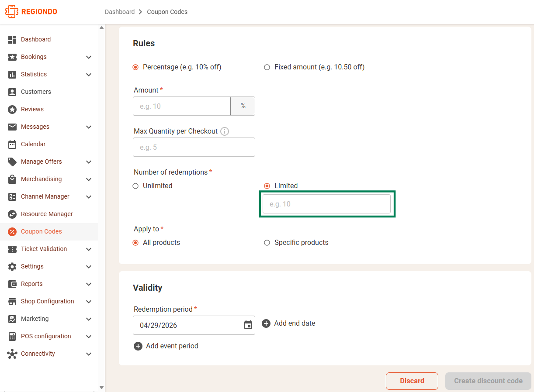The height and width of the screenshot is (392, 534).
Task: Choose Limited number of redemptions
Action: coord(267,186)
